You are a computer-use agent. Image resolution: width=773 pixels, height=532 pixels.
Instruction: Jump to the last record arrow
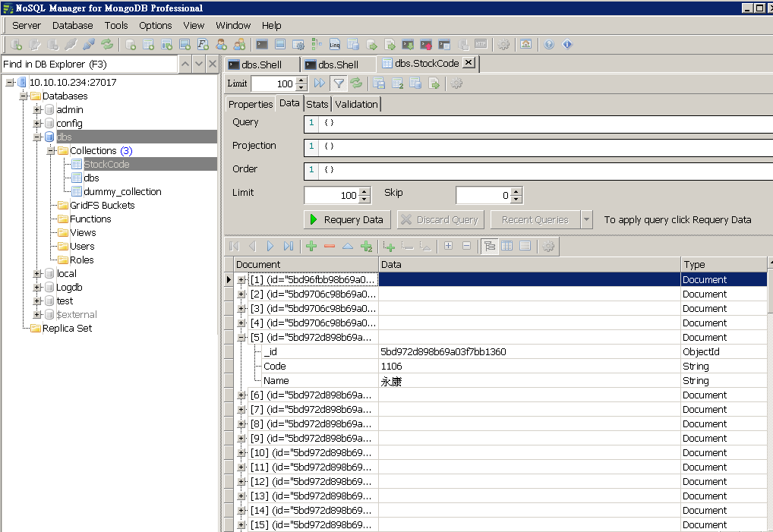coord(289,247)
